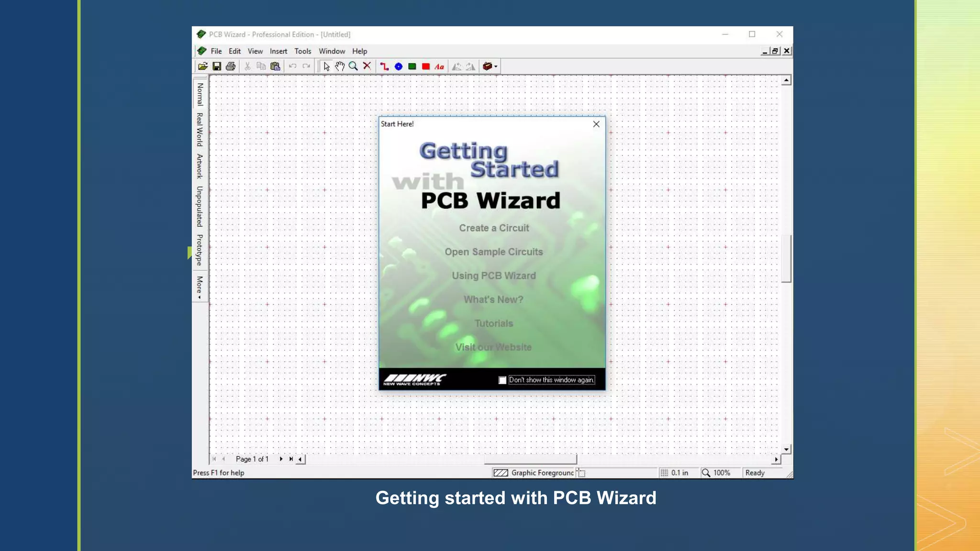Viewport: 980px width, 551px height.
Task: Switch to the Unpopulated view tab
Action: [x=200, y=206]
